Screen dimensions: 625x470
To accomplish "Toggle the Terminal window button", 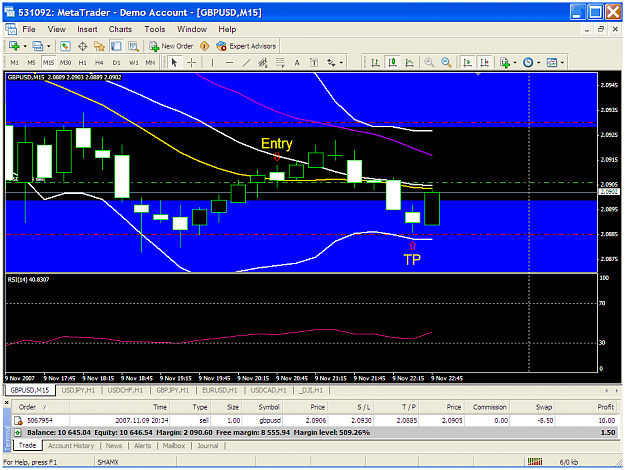I will click(x=116, y=46).
